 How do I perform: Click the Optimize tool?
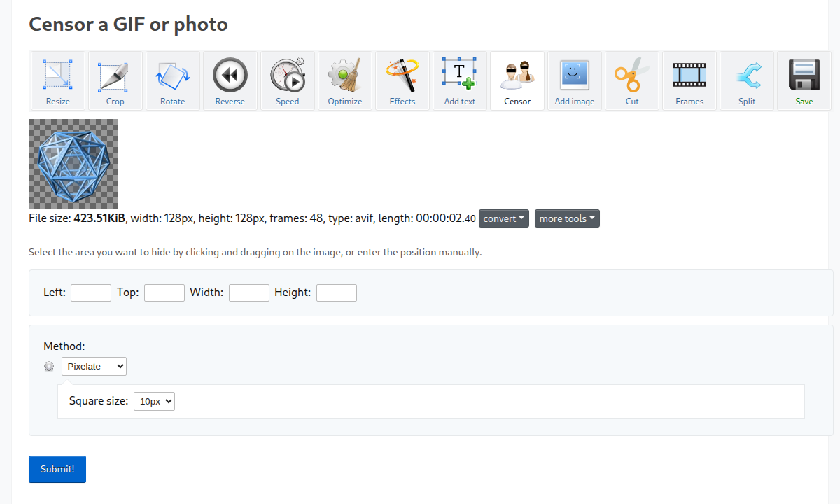(344, 81)
